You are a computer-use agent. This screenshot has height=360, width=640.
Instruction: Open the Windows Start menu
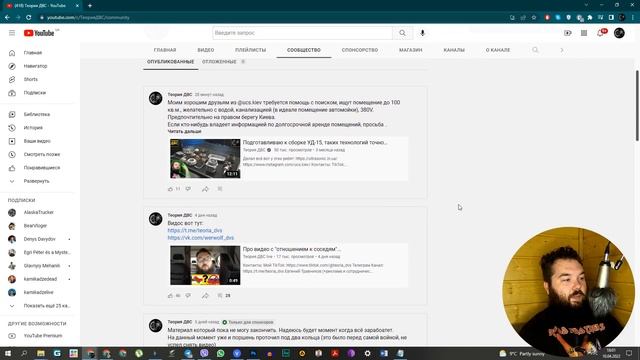click(7, 353)
